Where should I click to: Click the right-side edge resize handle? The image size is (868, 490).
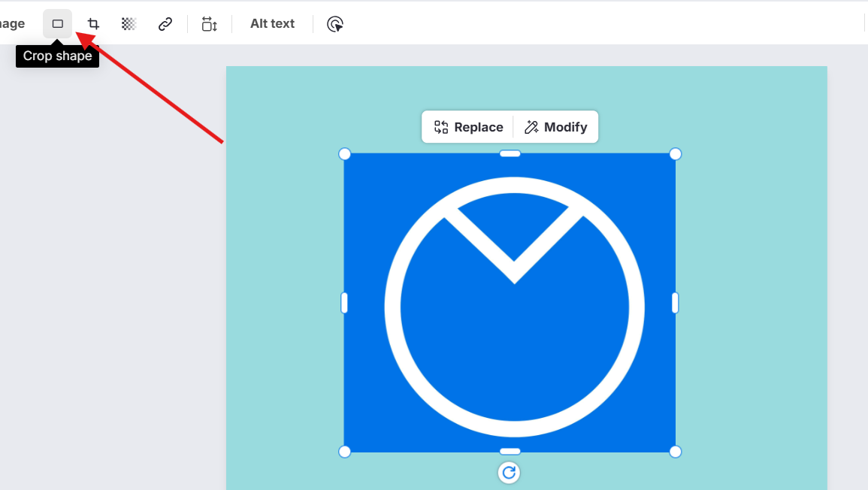click(675, 303)
